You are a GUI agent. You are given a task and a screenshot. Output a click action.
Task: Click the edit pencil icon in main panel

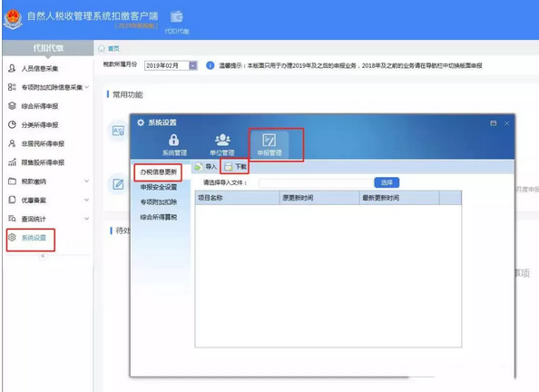pos(118,184)
